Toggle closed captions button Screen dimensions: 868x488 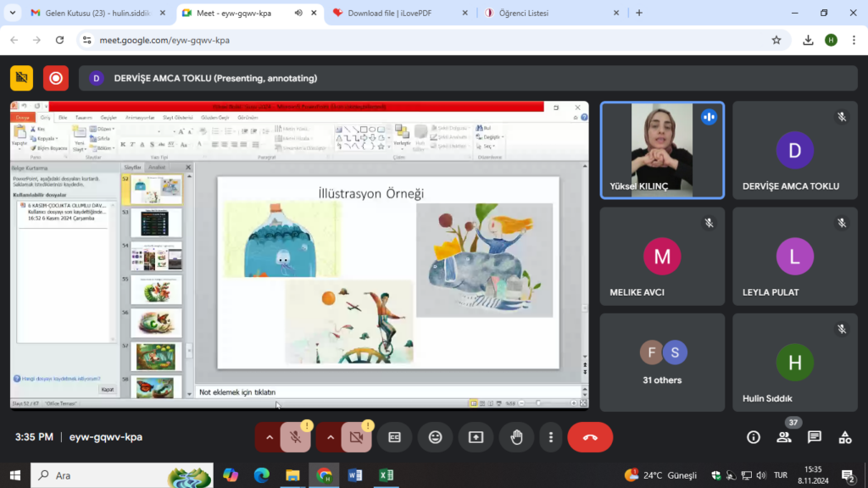394,437
